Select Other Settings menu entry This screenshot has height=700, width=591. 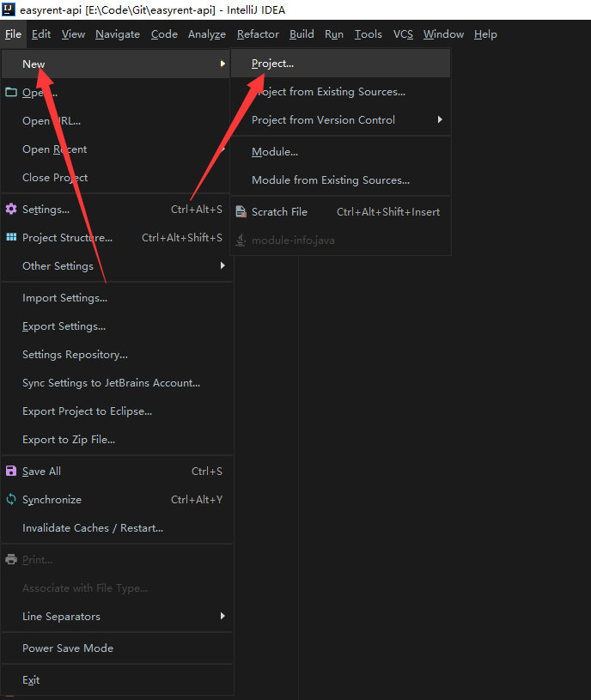(x=116, y=265)
